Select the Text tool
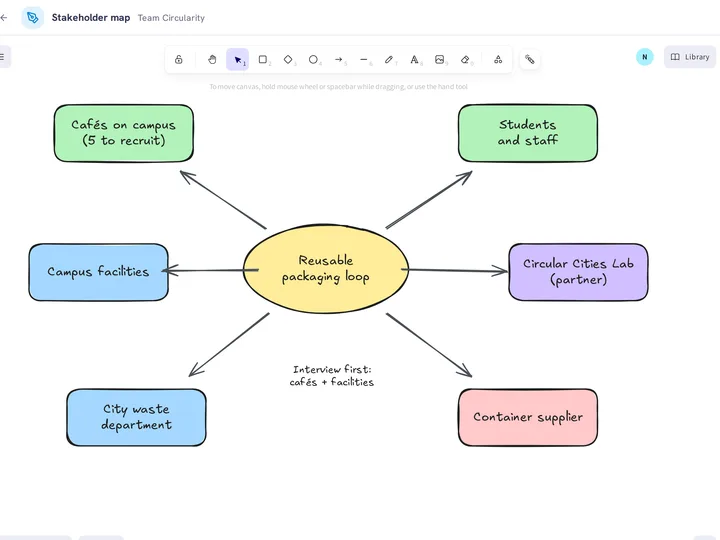This screenshot has width=720, height=540. 414,59
